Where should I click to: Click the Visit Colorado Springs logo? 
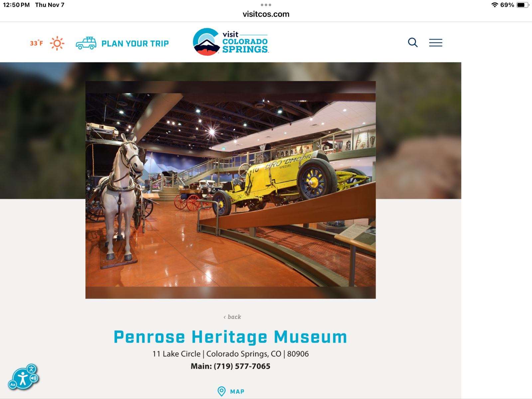(x=231, y=42)
